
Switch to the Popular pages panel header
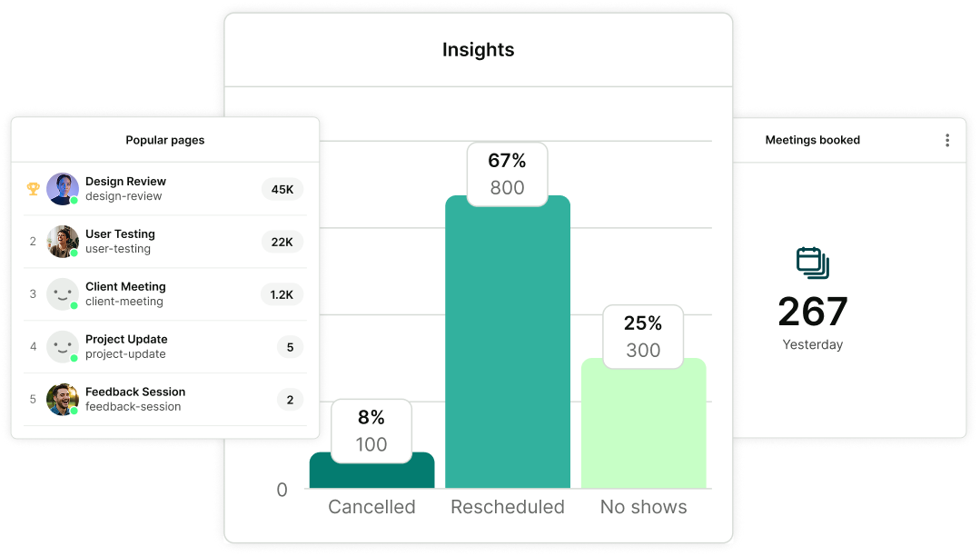(164, 140)
